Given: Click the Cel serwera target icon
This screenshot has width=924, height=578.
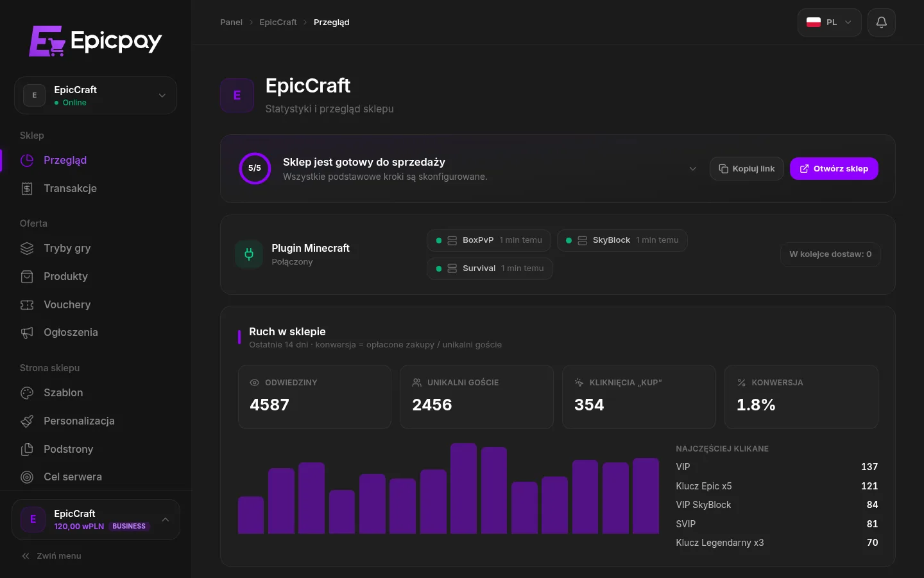Looking at the screenshot, I should click(x=27, y=477).
